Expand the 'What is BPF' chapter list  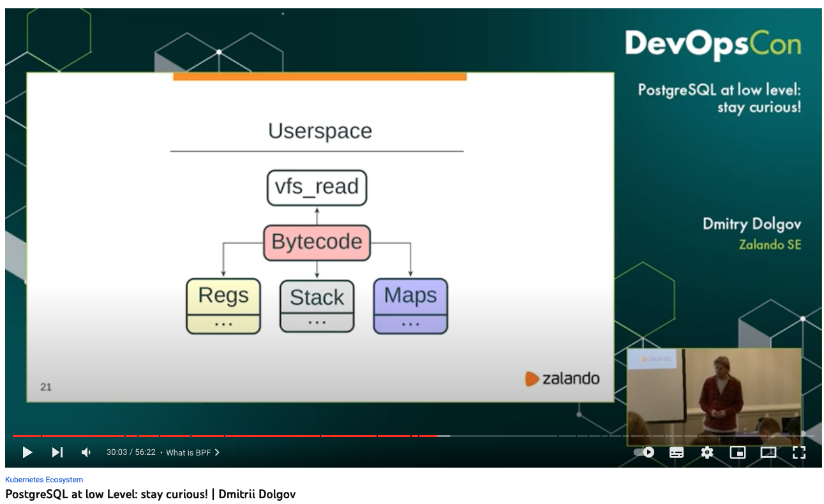[193, 452]
